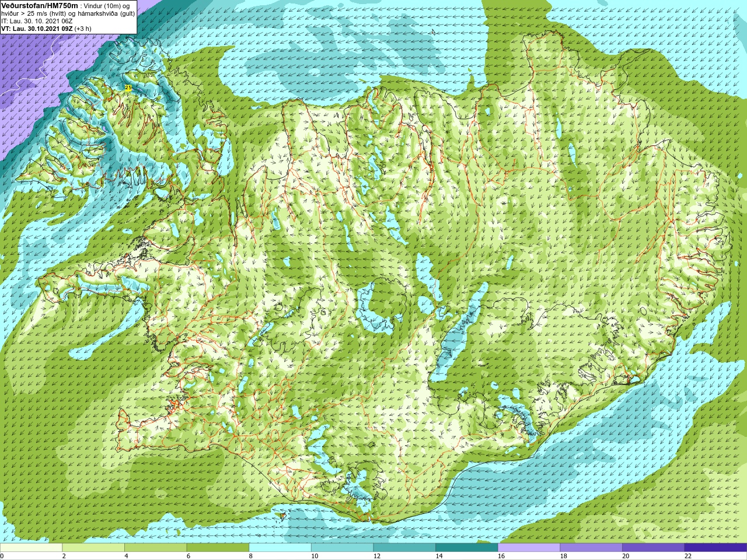The image size is (747, 560).
Task: Click the legend scale value 12
Action: [x=377, y=556]
